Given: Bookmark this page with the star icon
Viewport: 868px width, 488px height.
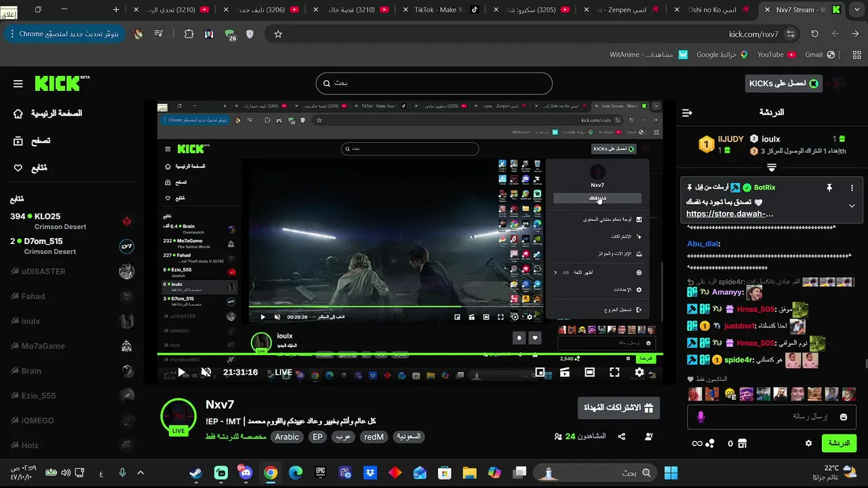Looking at the screenshot, I should (x=278, y=34).
